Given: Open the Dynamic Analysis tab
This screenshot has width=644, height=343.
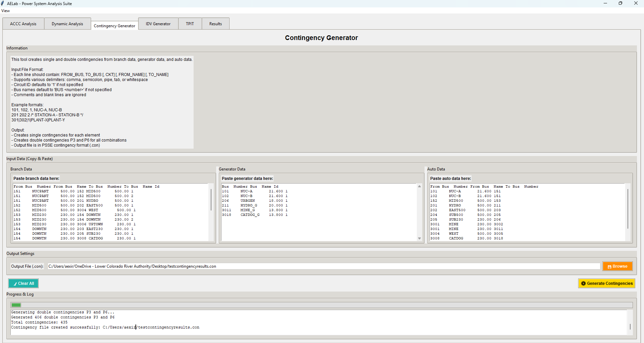Looking at the screenshot, I should 67,24.
